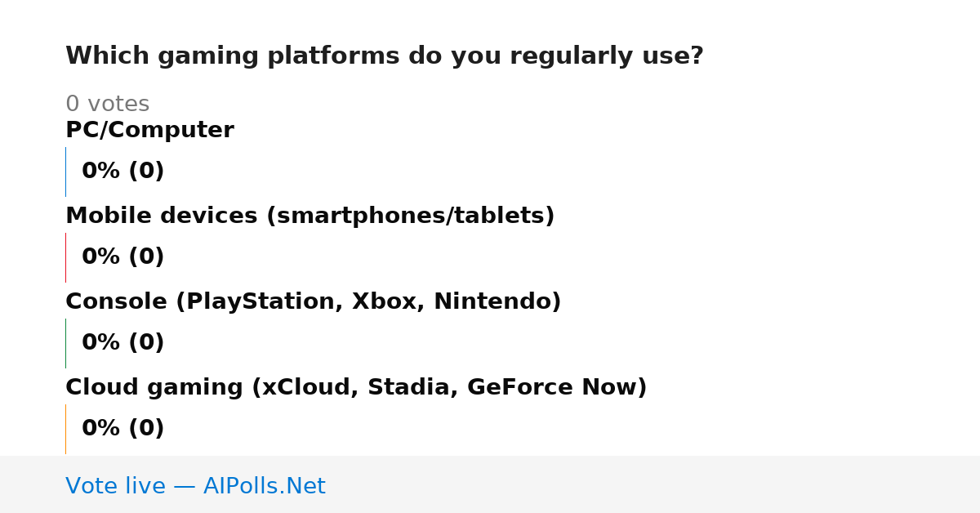Screen dimensions: 980x513
Task: Click the orange Cloud gaming result bar
Action: (x=65, y=429)
